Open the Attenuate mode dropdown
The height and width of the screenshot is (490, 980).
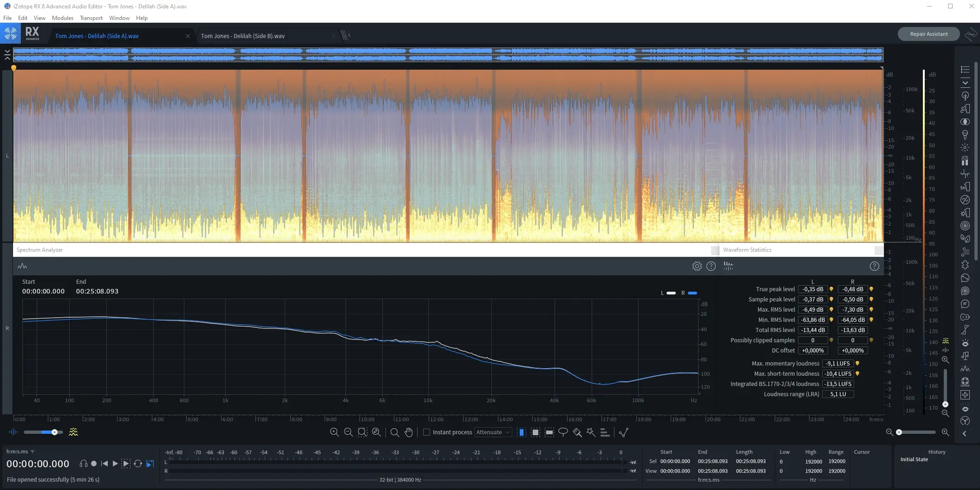tap(493, 432)
